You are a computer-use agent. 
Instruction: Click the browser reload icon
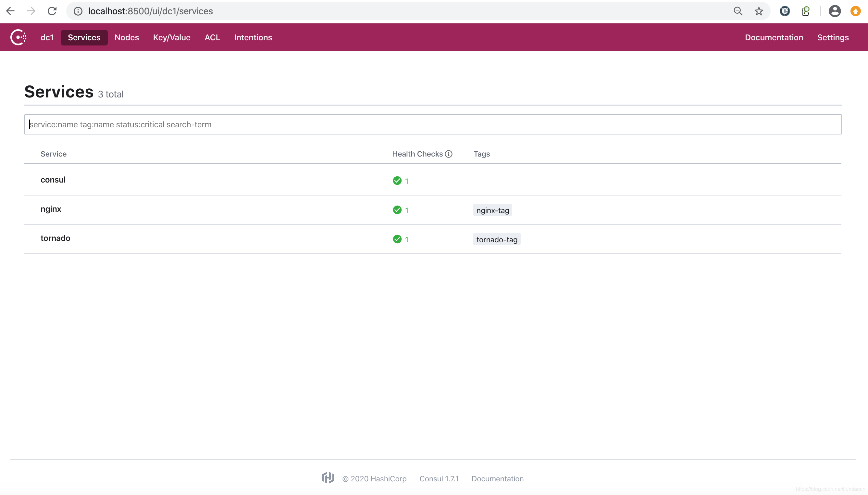pos(52,11)
